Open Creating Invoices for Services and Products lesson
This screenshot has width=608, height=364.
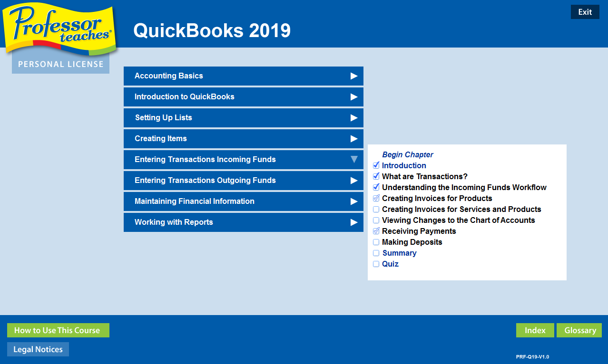coord(461,209)
